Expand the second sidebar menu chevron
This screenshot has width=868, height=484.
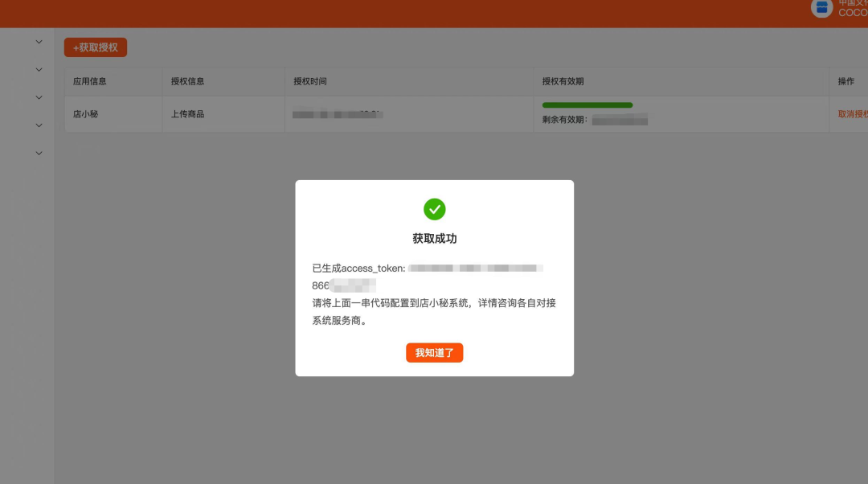[38, 69]
